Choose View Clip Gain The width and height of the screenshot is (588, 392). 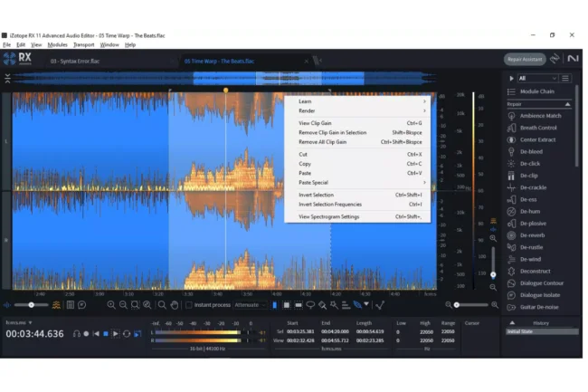357,123
